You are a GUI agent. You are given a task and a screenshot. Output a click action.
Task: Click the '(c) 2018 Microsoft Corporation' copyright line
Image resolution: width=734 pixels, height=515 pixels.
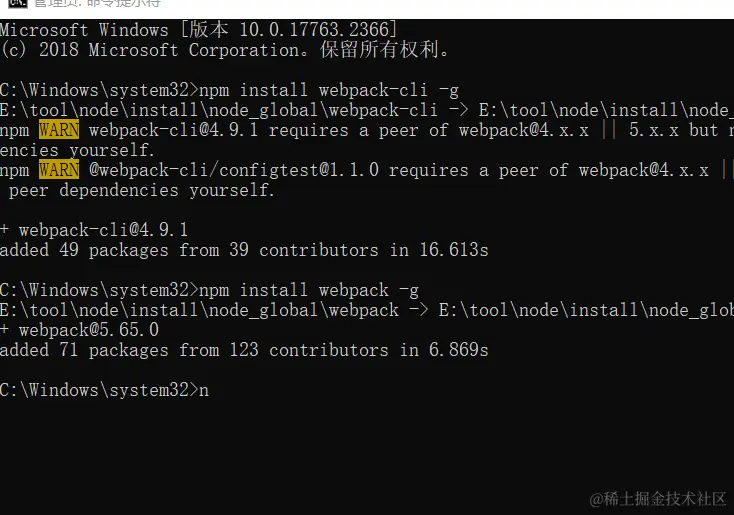point(225,50)
